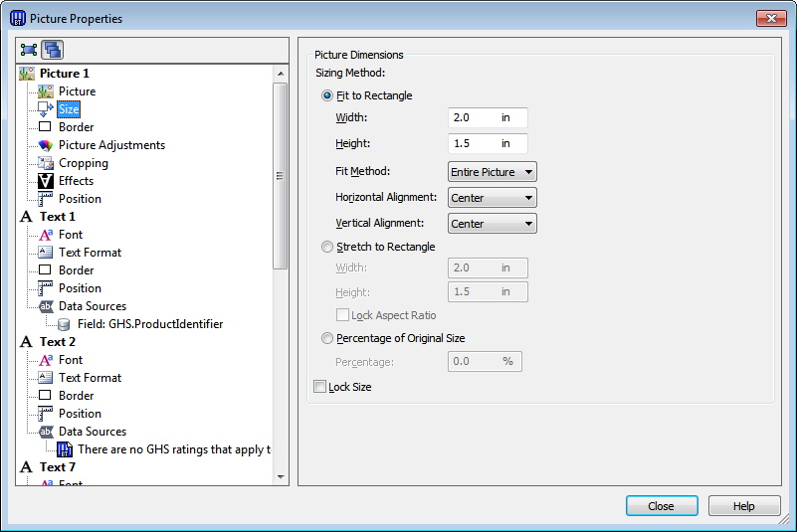Select Position item under Text 2
The image size is (797, 532).
[80, 414]
